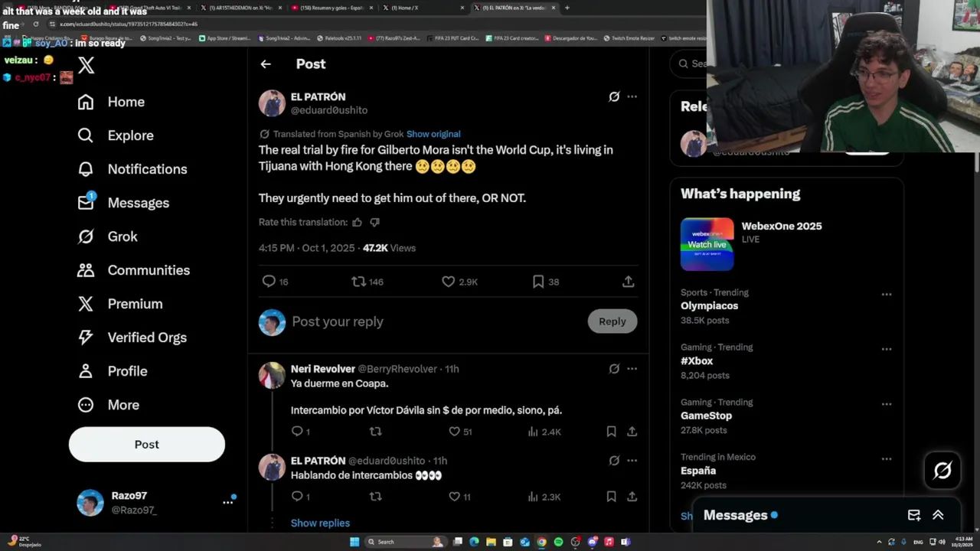Open more options for España trend
980x551 pixels.
point(886,459)
